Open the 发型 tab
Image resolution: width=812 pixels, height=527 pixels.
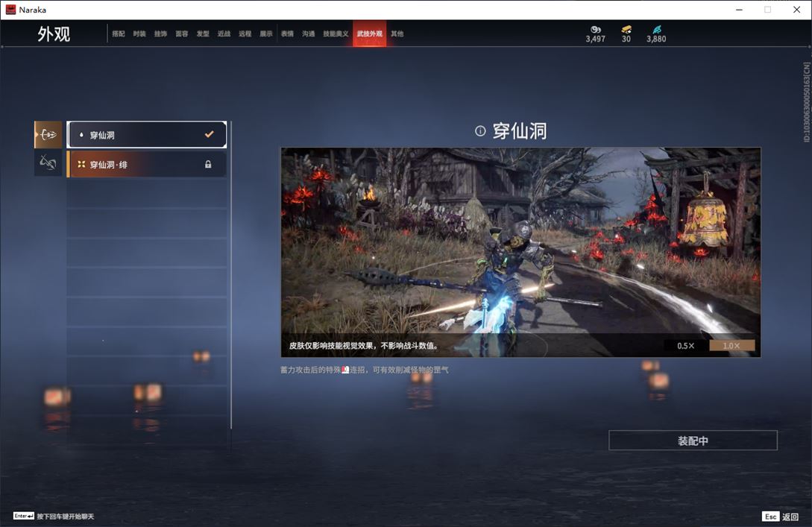coord(203,34)
